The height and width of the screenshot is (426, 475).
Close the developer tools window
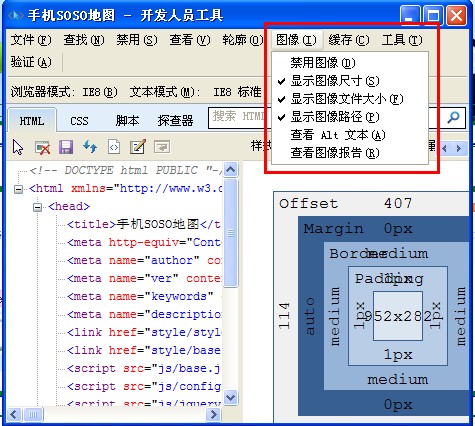(x=456, y=15)
